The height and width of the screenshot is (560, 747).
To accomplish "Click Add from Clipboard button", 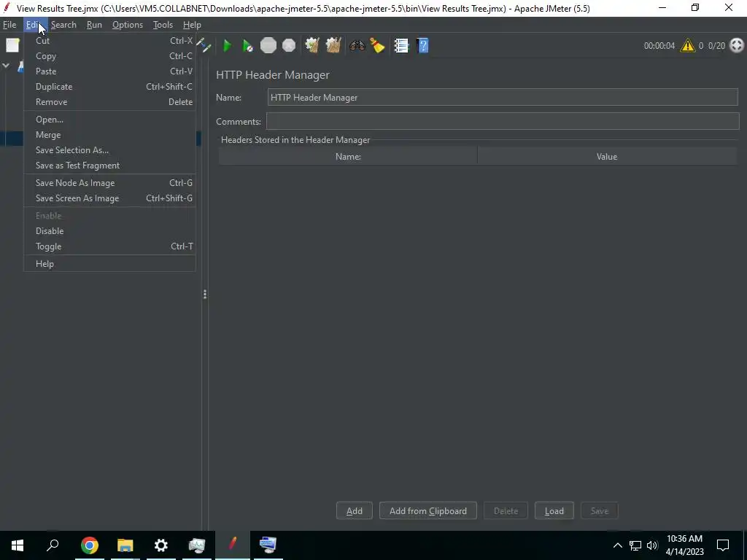I will [427, 511].
